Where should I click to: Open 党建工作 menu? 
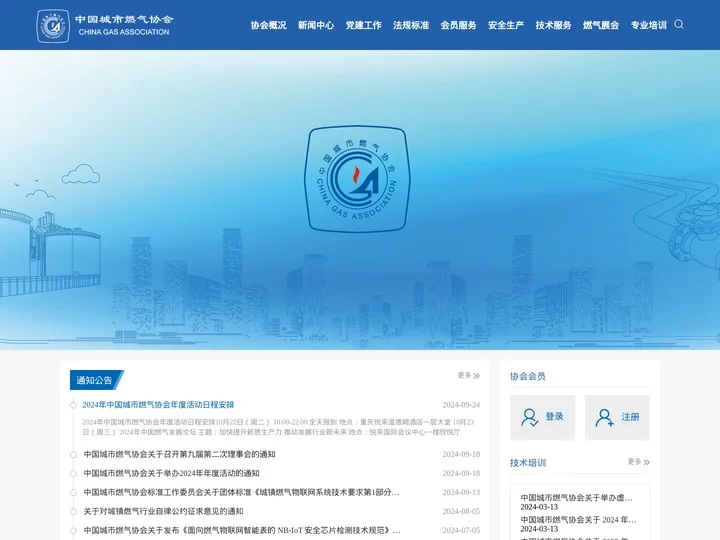pos(364,25)
